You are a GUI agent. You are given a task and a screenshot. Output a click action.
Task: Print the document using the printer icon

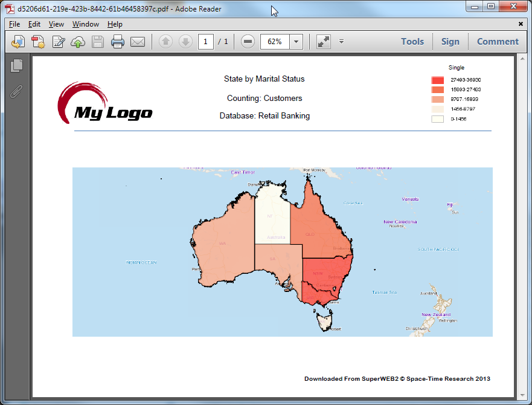(118, 42)
